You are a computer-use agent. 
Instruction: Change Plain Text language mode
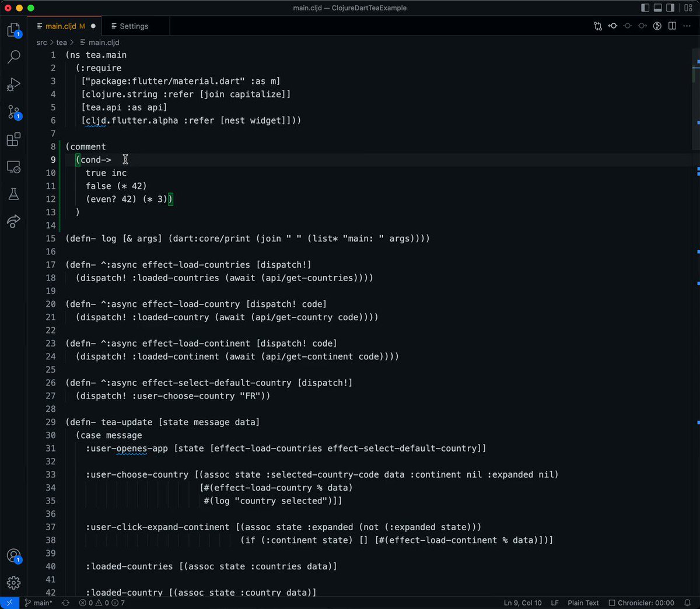(x=583, y=603)
